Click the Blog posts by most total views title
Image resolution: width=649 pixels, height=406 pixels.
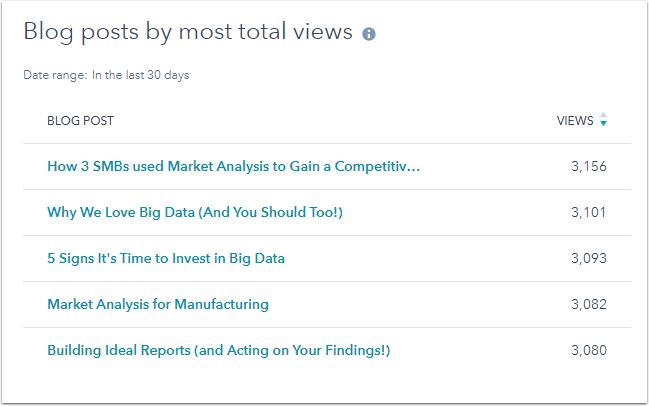(188, 32)
